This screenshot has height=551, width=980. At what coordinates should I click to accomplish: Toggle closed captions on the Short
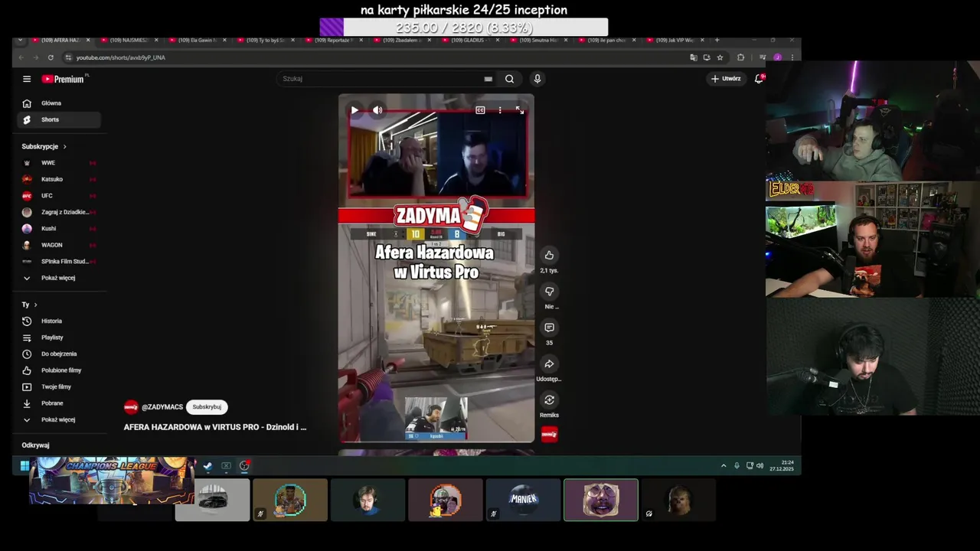pos(480,110)
